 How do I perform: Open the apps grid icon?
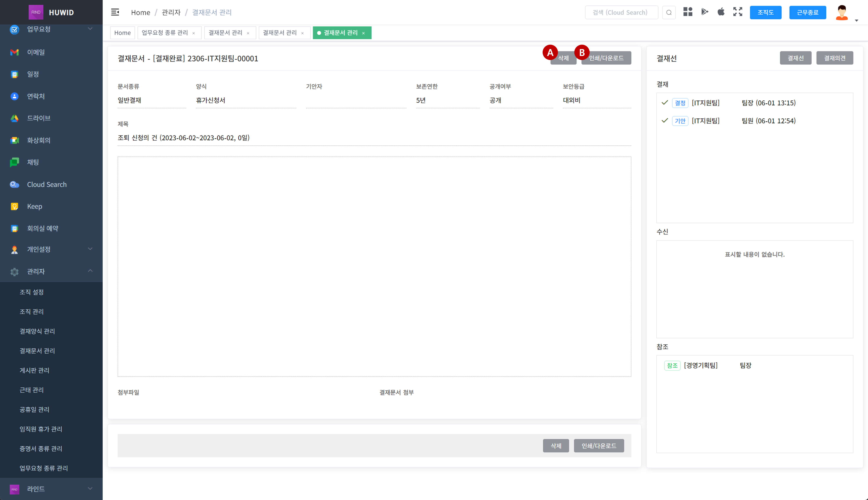point(688,12)
